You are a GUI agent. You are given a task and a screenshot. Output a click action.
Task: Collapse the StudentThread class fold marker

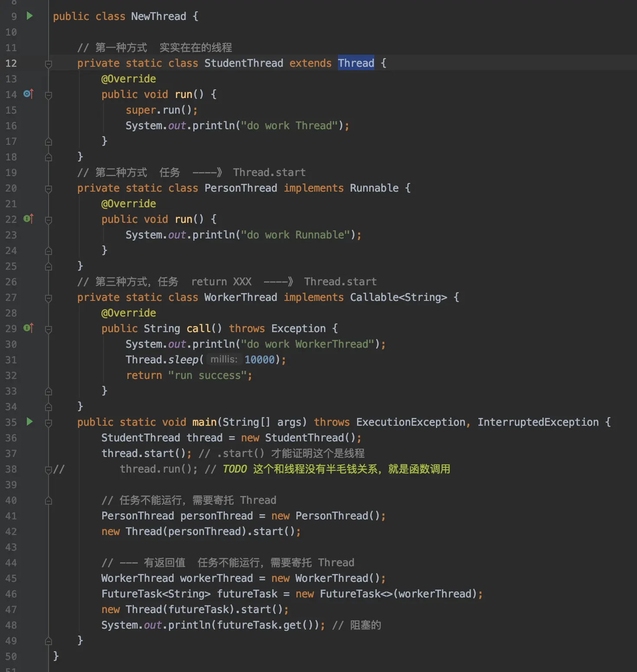(49, 64)
